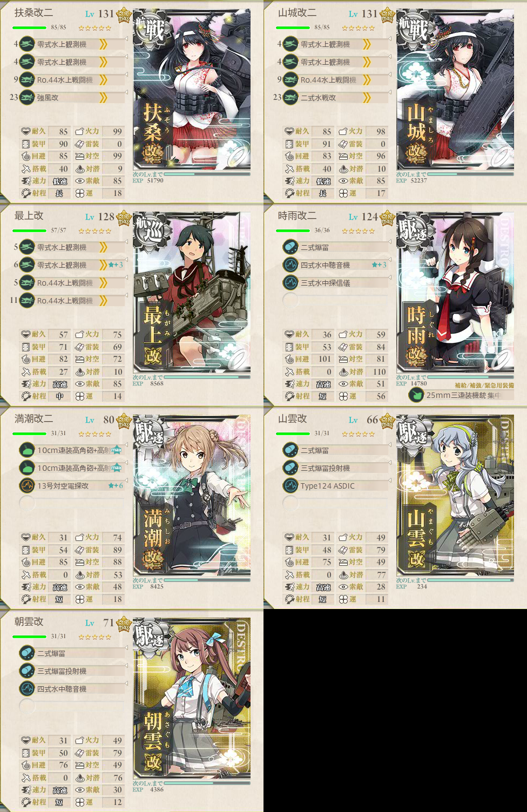Click chevron on 最上改's last Ro.44水上戦闘機 slot

point(103,301)
